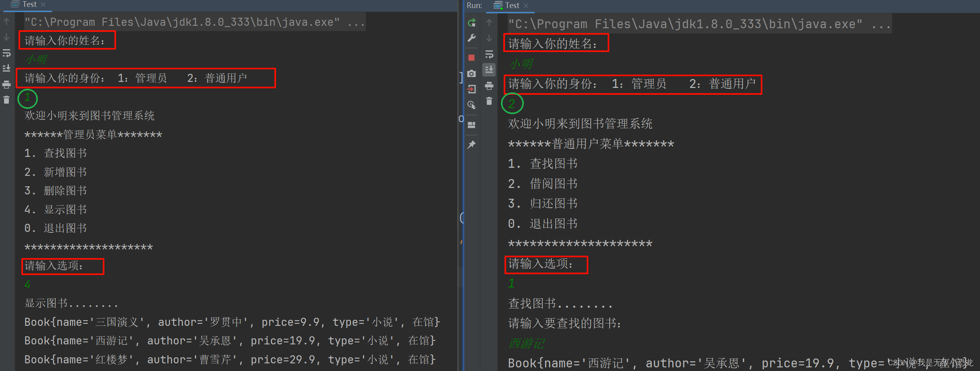Toggle scroll to end in right console

pos(489,70)
